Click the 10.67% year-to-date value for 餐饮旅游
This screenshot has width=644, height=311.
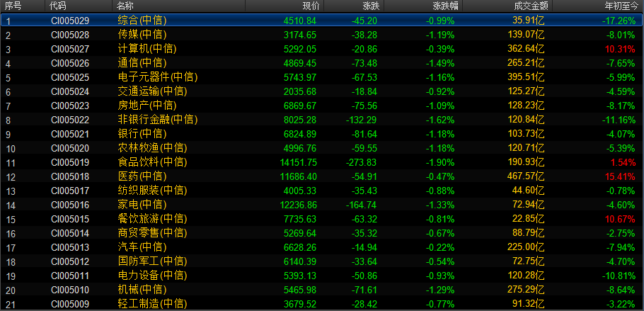620,219
